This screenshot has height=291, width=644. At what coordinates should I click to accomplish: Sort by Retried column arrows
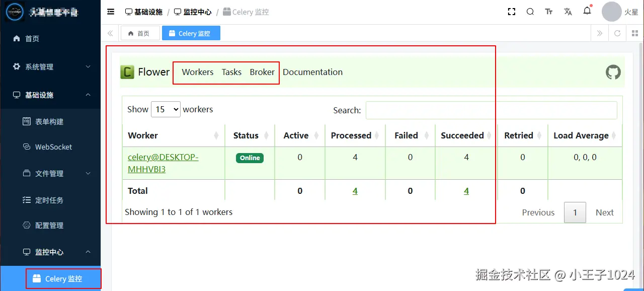click(540, 135)
